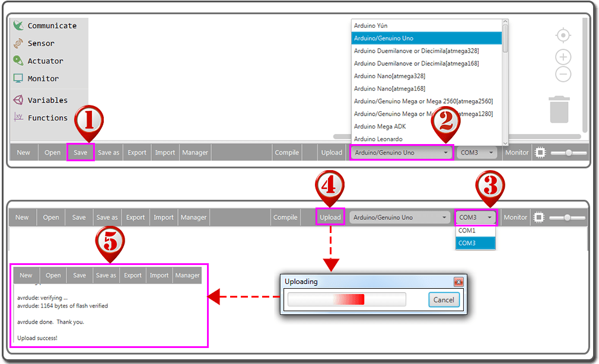Open the Actuator block category

pos(38,60)
